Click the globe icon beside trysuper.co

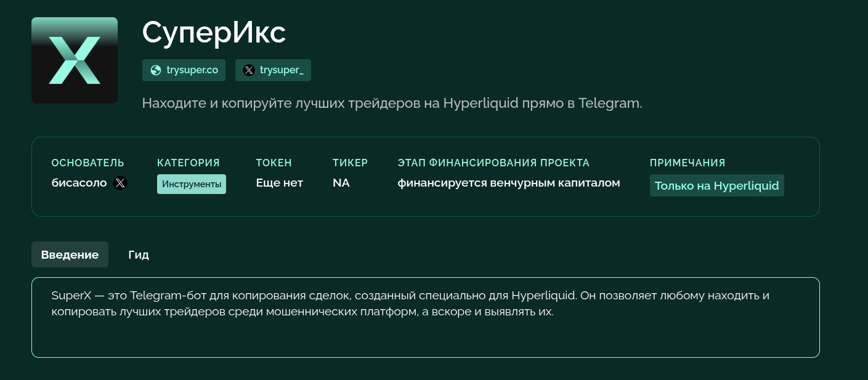(x=155, y=70)
